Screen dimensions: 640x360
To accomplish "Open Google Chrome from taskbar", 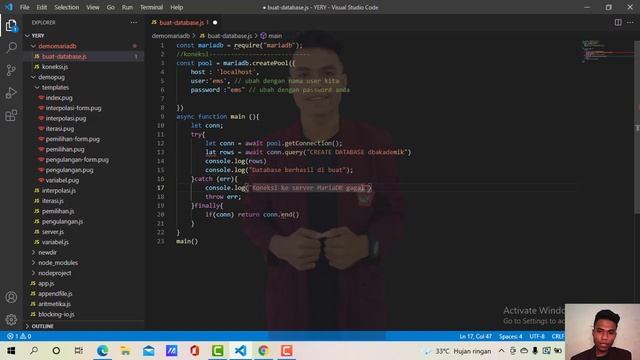I will coord(263,351).
